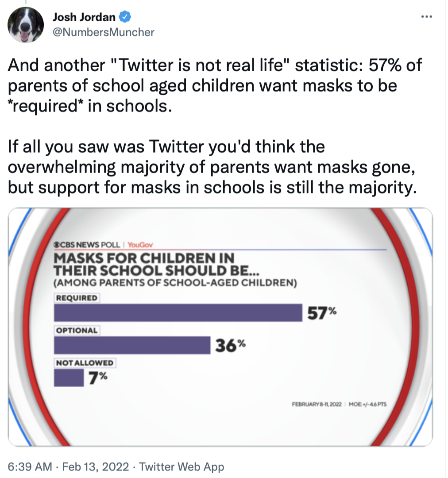Click the blue verified badge
Viewport: 448px width, 478px height.
click(x=125, y=17)
